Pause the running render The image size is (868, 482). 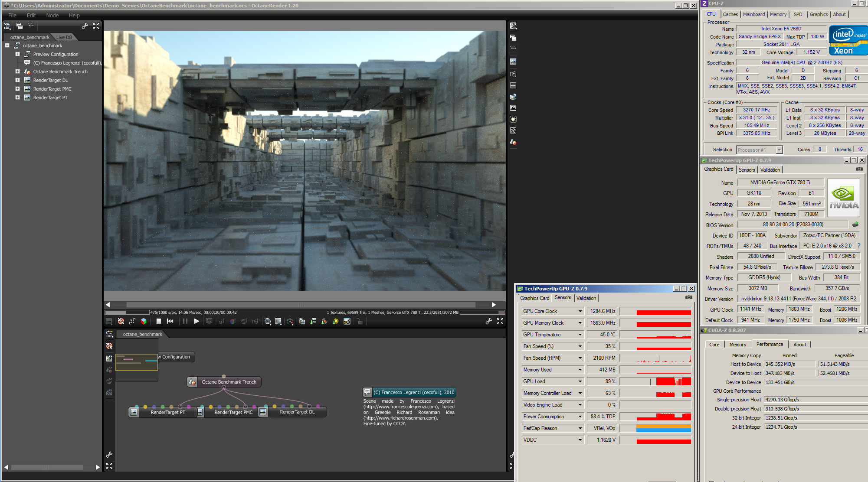point(185,321)
